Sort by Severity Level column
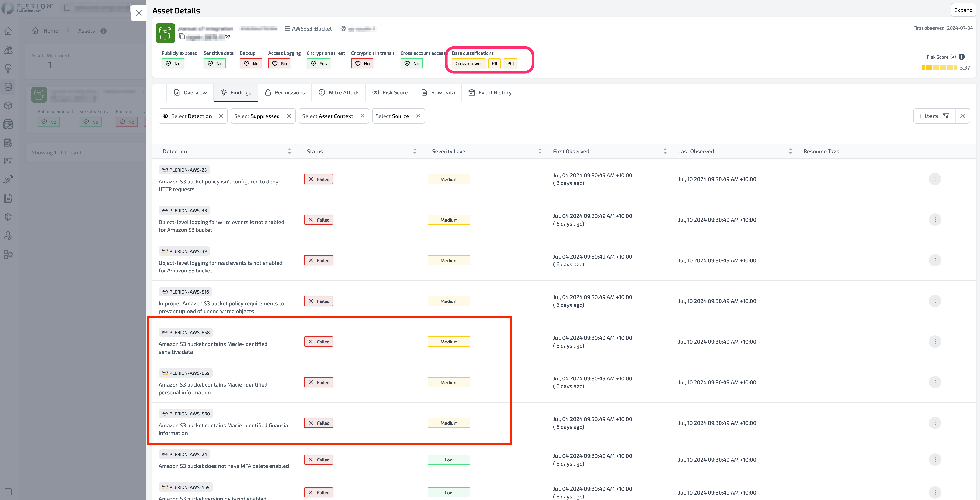 coord(540,152)
